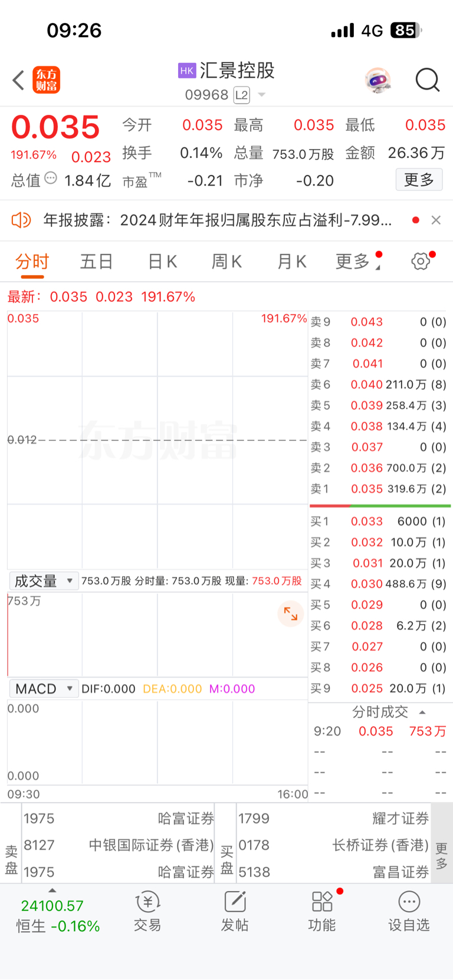Tap the L2 level badge
Viewport: 453px width, 980px height.
coord(241,95)
